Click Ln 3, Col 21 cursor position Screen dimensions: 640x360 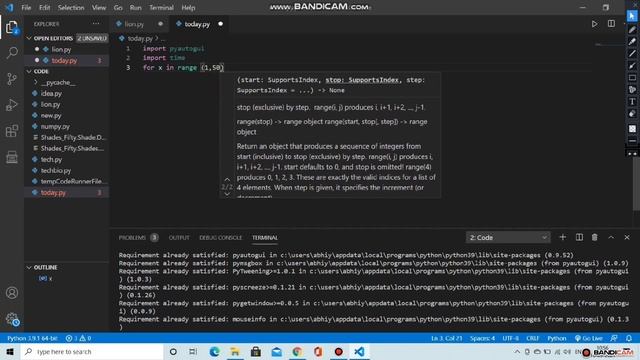click(x=447, y=338)
